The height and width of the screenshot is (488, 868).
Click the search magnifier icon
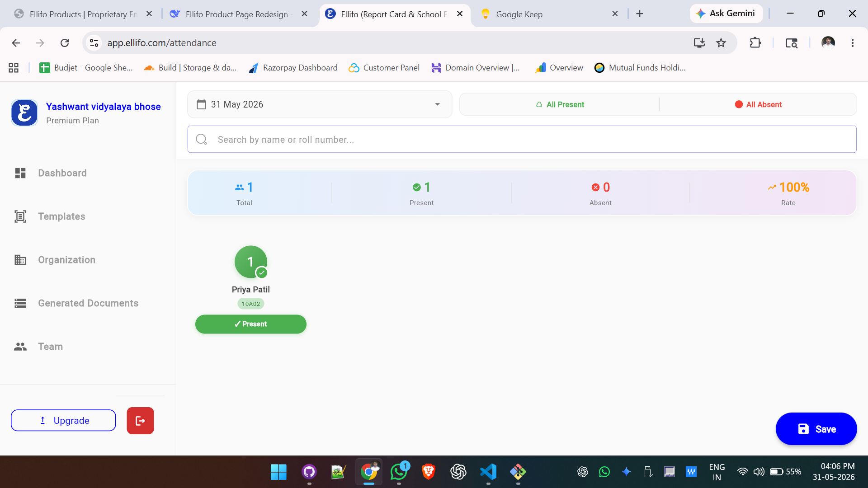click(201, 139)
